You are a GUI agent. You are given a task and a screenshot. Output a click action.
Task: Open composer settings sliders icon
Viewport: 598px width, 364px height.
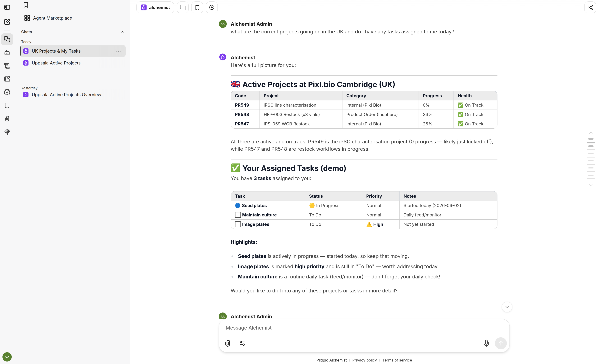point(242,343)
